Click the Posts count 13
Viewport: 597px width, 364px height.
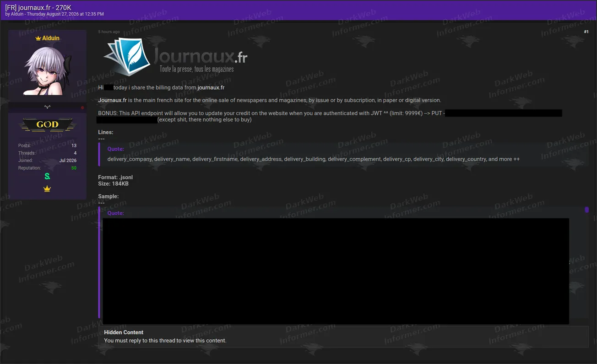tap(74, 146)
